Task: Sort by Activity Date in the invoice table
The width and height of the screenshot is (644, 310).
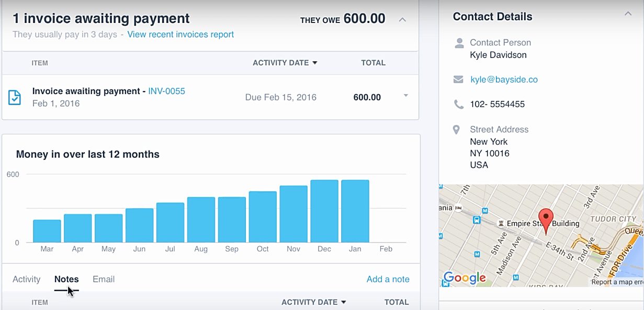Action: [x=285, y=63]
